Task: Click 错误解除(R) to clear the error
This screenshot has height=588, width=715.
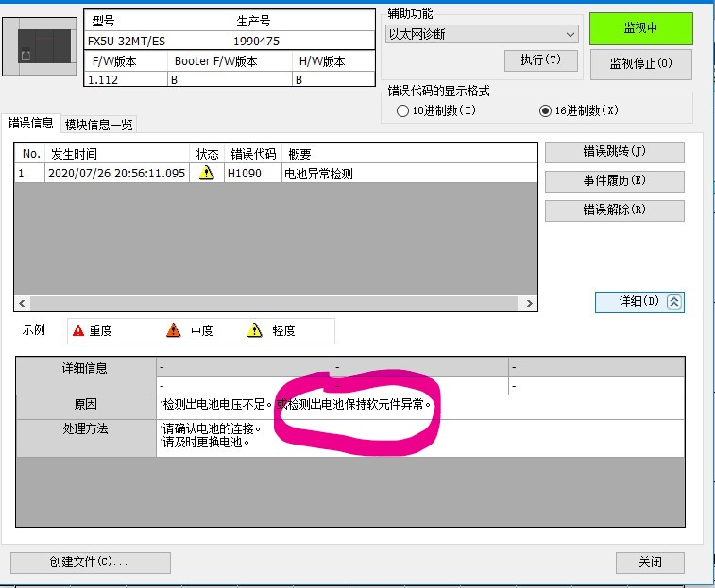Action: tap(614, 210)
